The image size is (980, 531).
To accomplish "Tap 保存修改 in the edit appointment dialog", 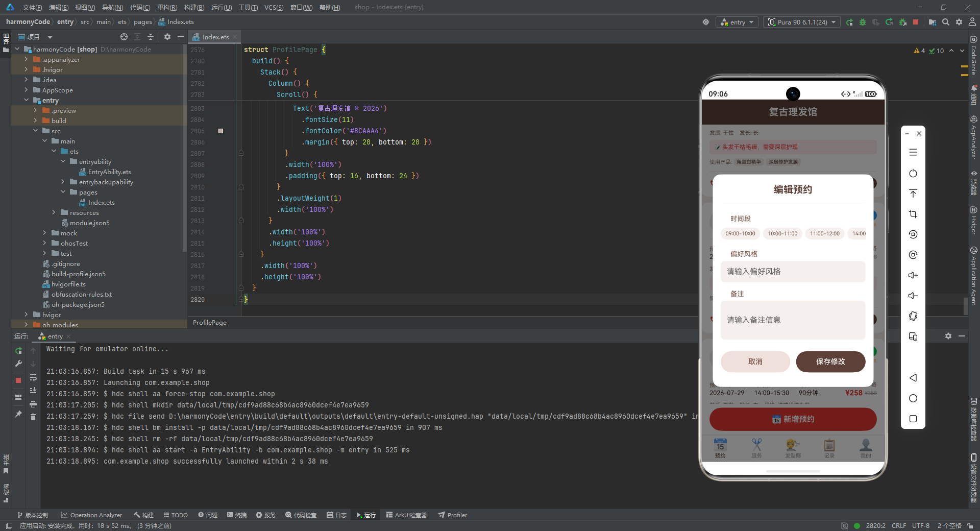I will coord(830,361).
